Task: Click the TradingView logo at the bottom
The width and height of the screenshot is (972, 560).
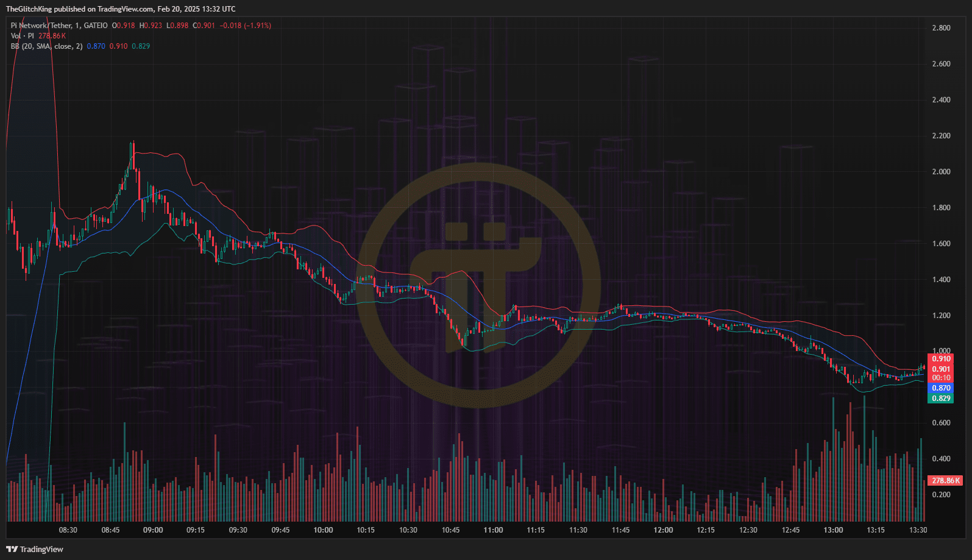Action: 35,549
